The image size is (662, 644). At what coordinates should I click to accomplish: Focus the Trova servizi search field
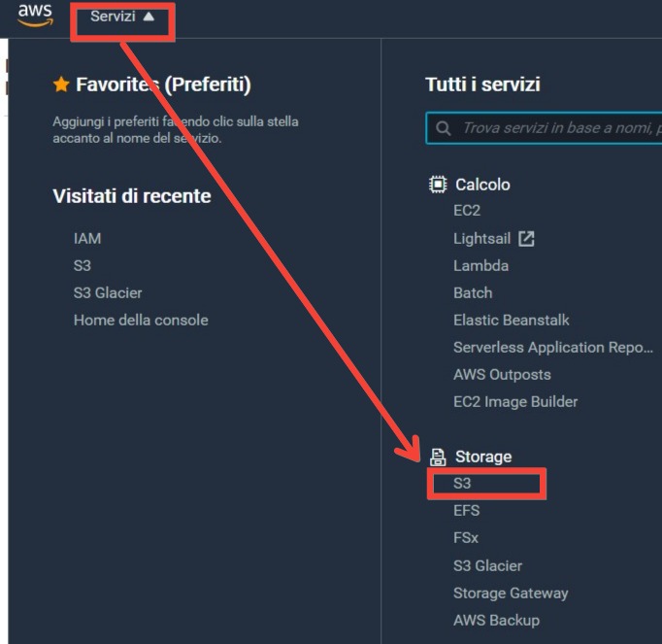pos(545,128)
